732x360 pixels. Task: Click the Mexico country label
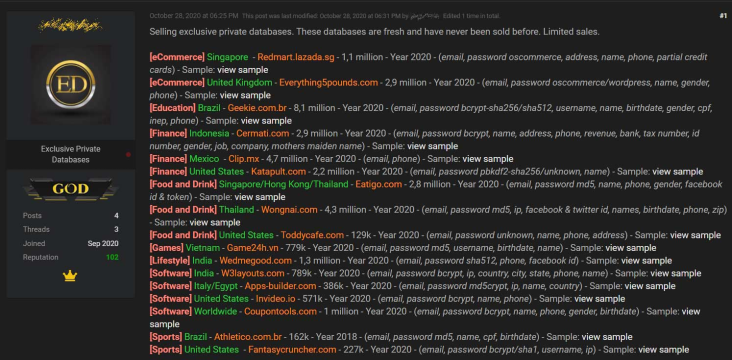pyautogui.click(x=204, y=159)
